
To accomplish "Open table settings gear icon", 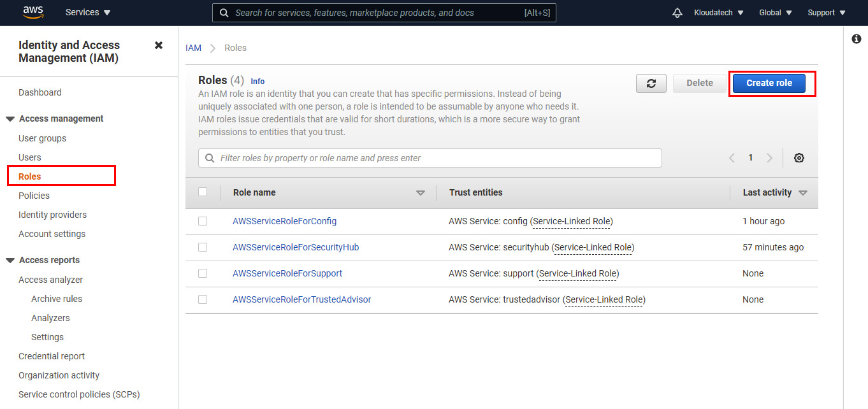I will (x=799, y=158).
